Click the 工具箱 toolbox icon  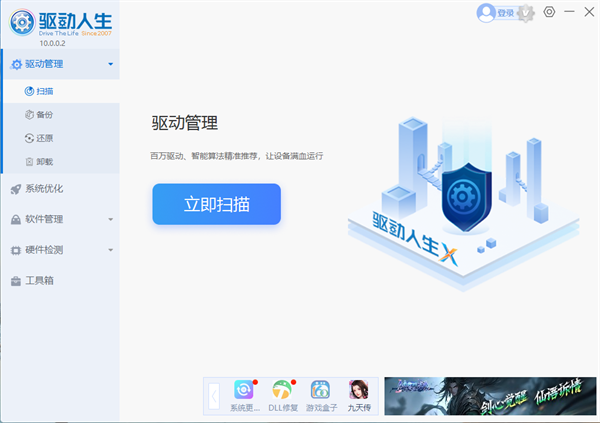click(x=16, y=281)
